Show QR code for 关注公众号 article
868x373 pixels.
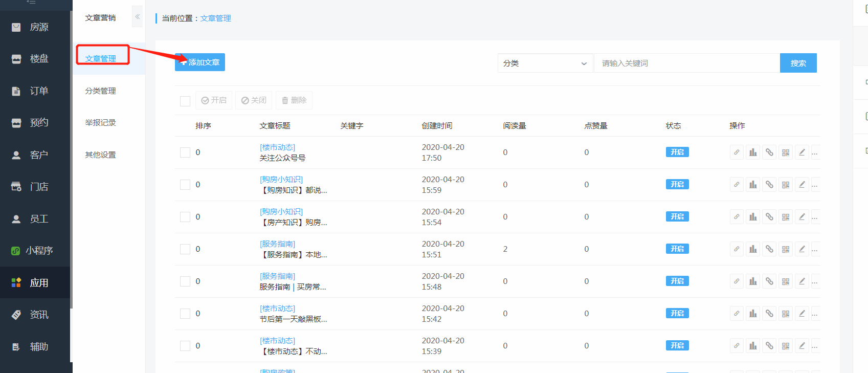(x=786, y=152)
